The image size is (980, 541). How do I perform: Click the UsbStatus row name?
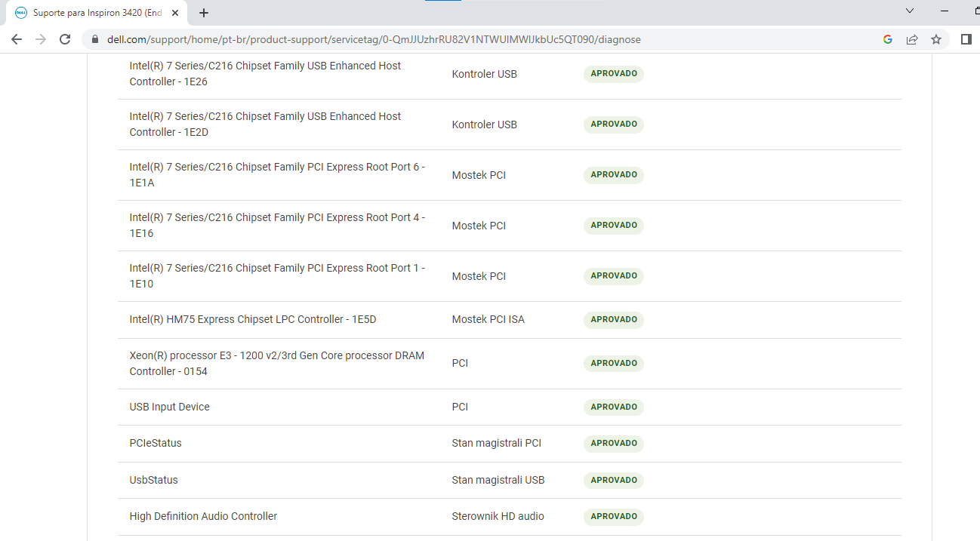(x=154, y=481)
